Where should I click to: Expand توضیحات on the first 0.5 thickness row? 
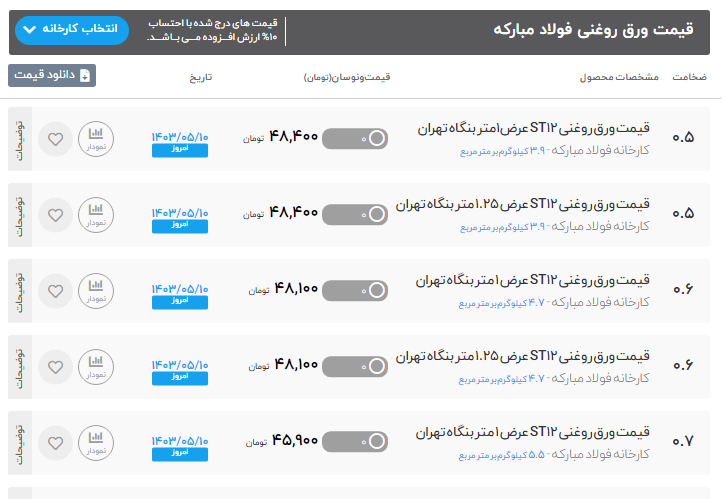(19, 140)
